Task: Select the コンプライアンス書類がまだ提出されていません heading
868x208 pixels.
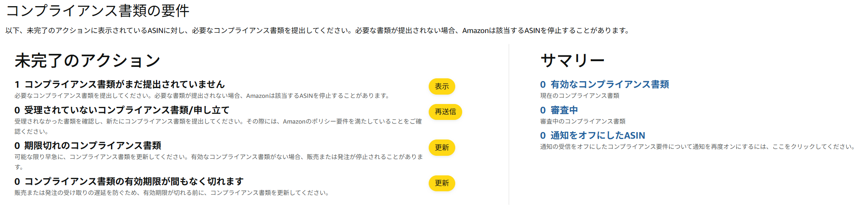Action: [x=120, y=84]
